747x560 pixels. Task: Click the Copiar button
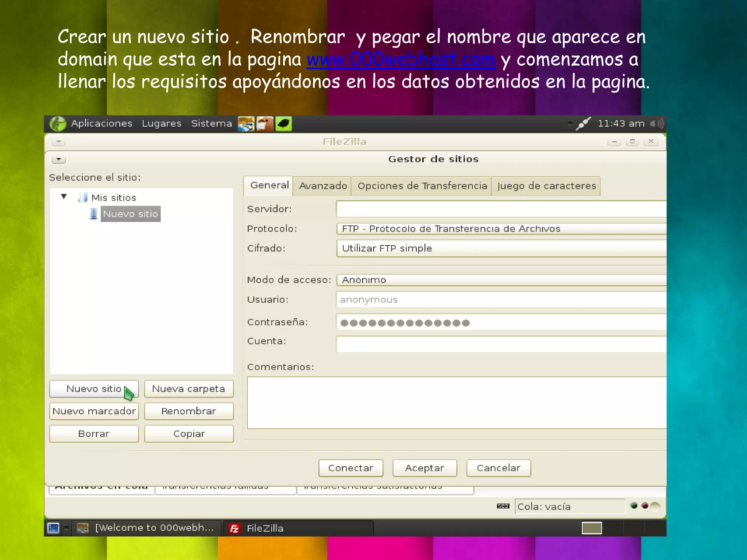point(189,434)
